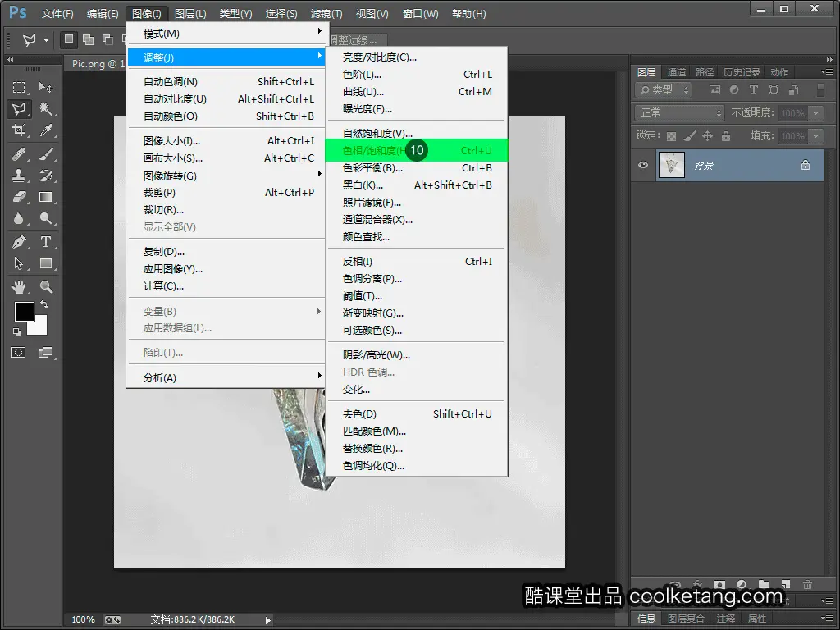Open the 不透明度 opacity slider arrow
The width and height of the screenshot is (840, 630).
[x=816, y=113]
